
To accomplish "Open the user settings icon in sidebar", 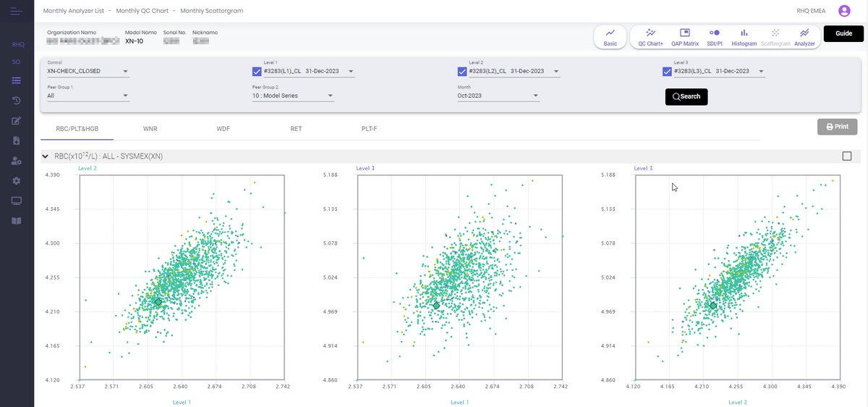I will tap(17, 160).
